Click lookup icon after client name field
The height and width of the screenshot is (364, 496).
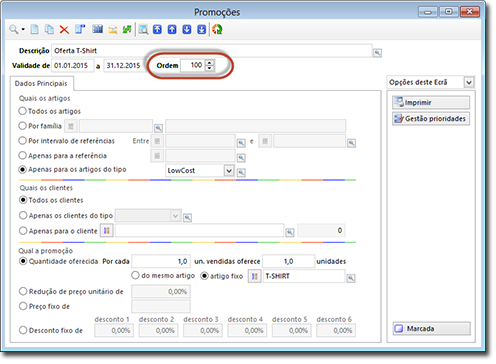pyautogui.click(x=290, y=232)
